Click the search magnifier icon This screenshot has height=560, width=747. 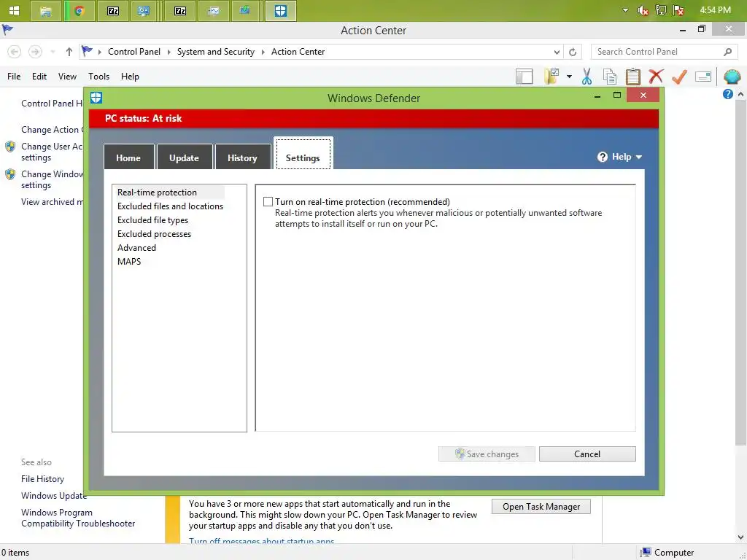(x=727, y=52)
